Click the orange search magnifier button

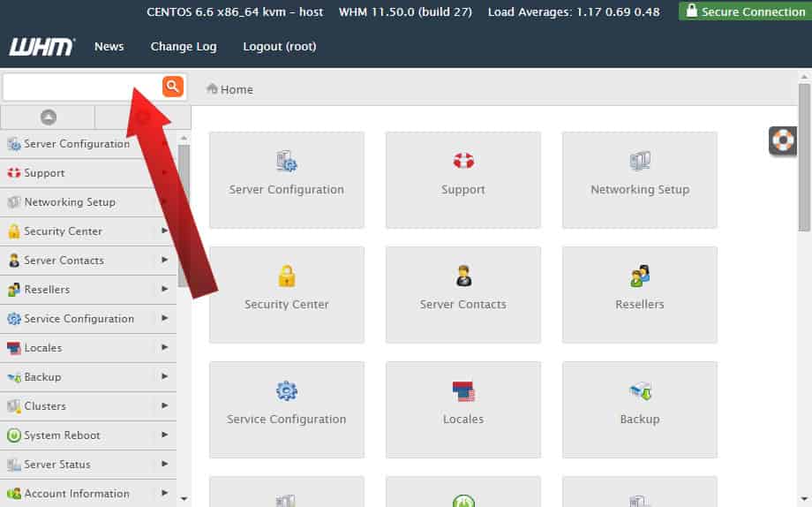173,86
